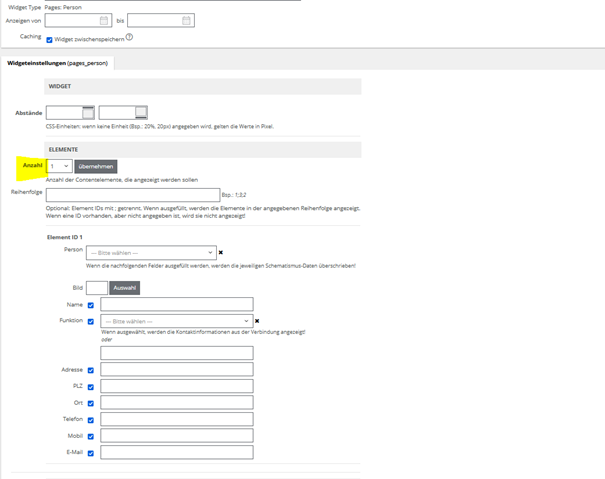This screenshot has width=605, height=479.
Task: Click the Reihenfolge input field
Action: tap(132, 195)
